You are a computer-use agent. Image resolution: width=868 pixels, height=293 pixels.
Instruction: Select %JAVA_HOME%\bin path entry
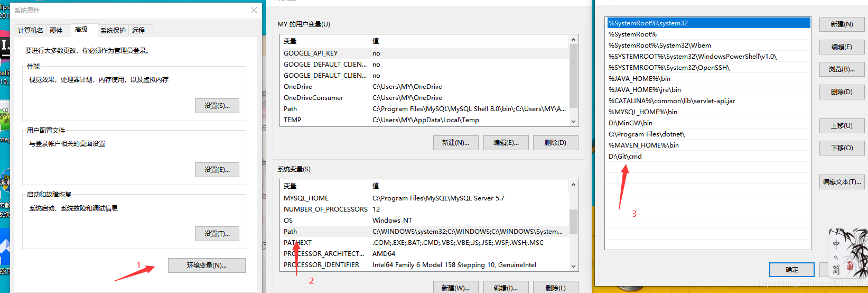(708, 79)
